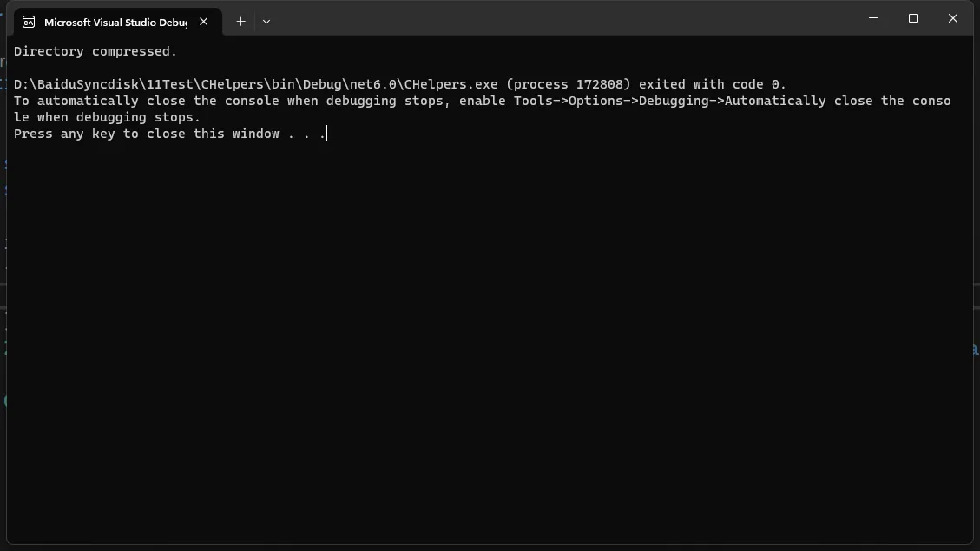This screenshot has height=551, width=980.
Task: Close the console window
Action: point(953,18)
